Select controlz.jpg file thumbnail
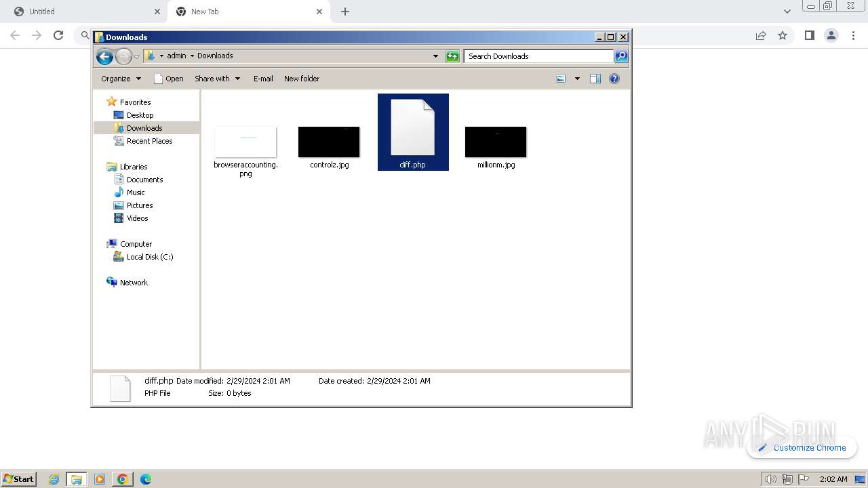 tap(329, 142)
